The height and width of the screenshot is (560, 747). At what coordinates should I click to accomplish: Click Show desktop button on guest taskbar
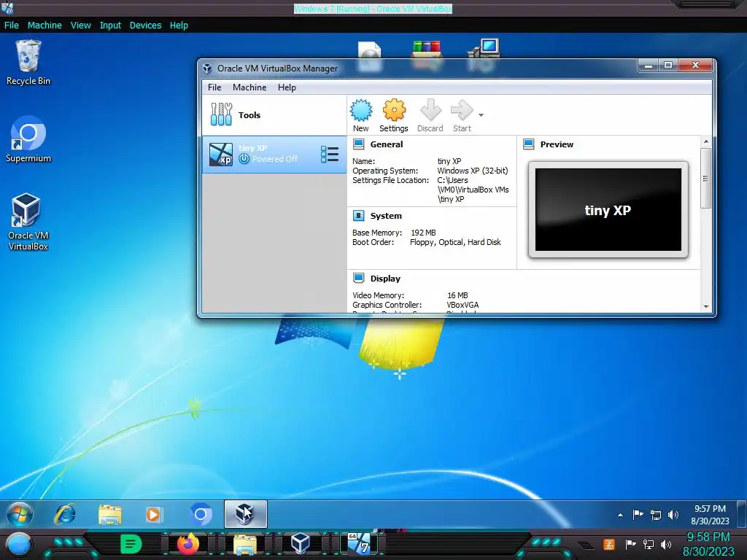742,514
